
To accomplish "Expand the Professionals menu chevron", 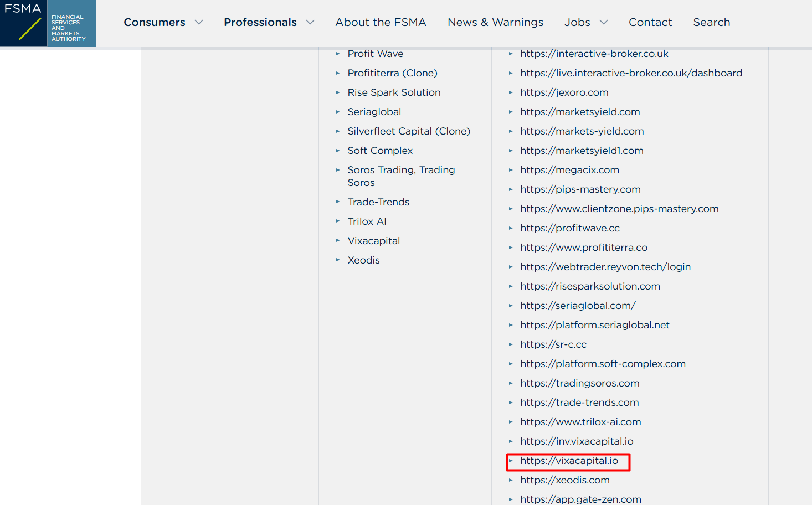I will click(x=310, y=22).
